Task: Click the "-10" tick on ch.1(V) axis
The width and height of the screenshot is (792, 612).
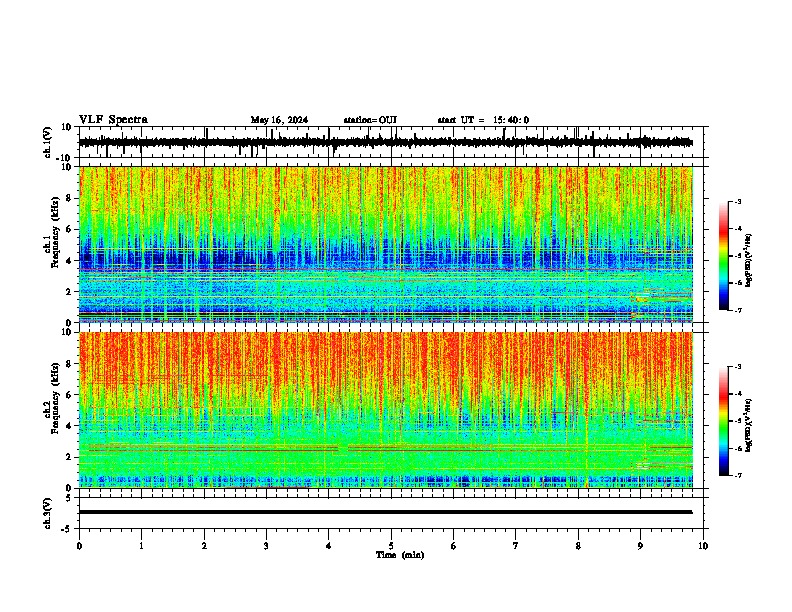Action: (65, 158)
